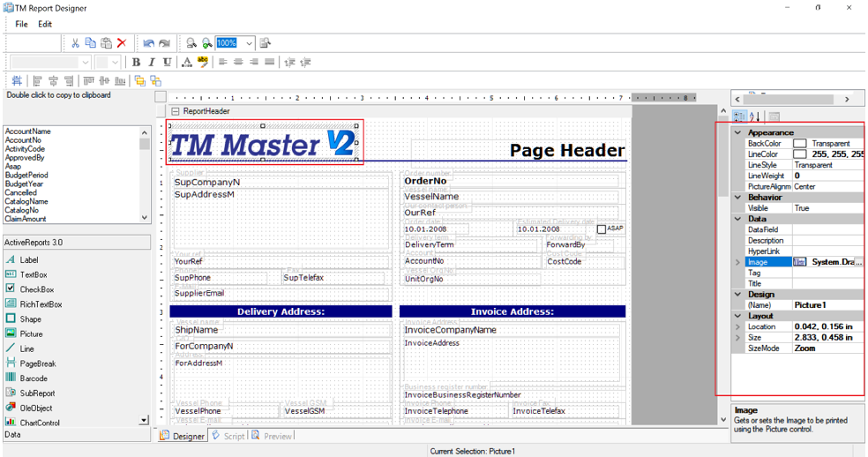Apply Bold formatting from toolbar

click(x=136, y=63)
